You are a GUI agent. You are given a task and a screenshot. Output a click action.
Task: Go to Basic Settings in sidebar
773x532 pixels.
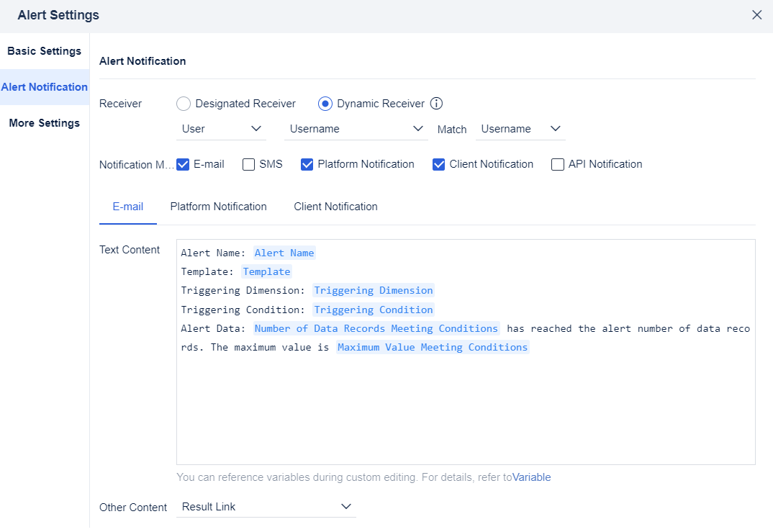tap(45, 51)
